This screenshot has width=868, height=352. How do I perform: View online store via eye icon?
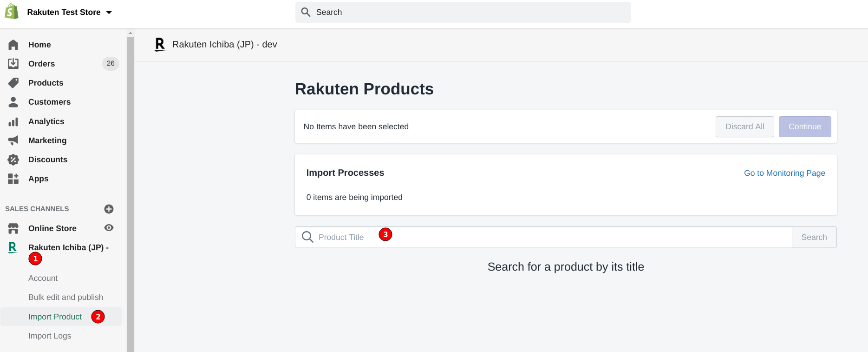pos(109,228)
